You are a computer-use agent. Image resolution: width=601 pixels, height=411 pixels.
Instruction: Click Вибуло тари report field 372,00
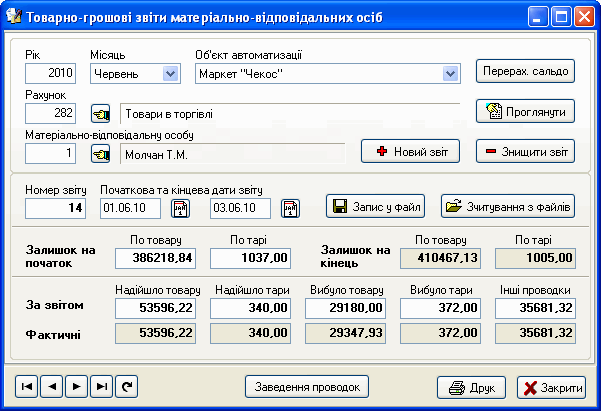[x=440, y=309]
